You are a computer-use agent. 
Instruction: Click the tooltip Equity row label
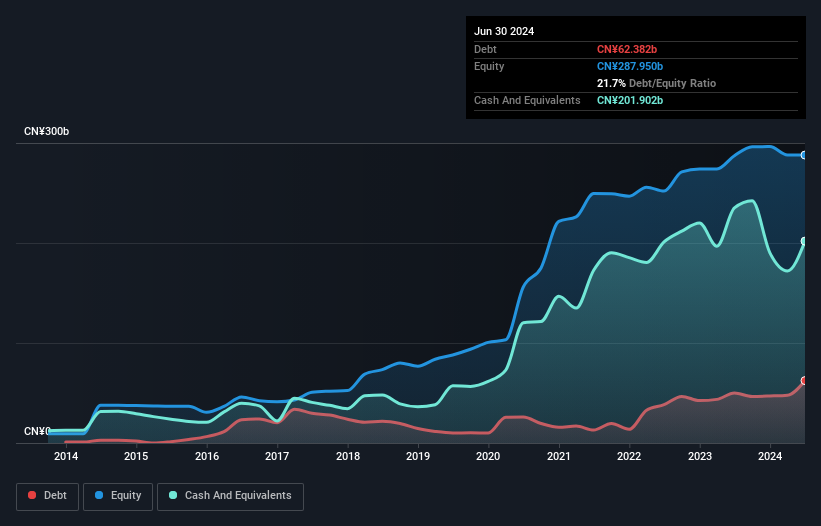point(489,66)
